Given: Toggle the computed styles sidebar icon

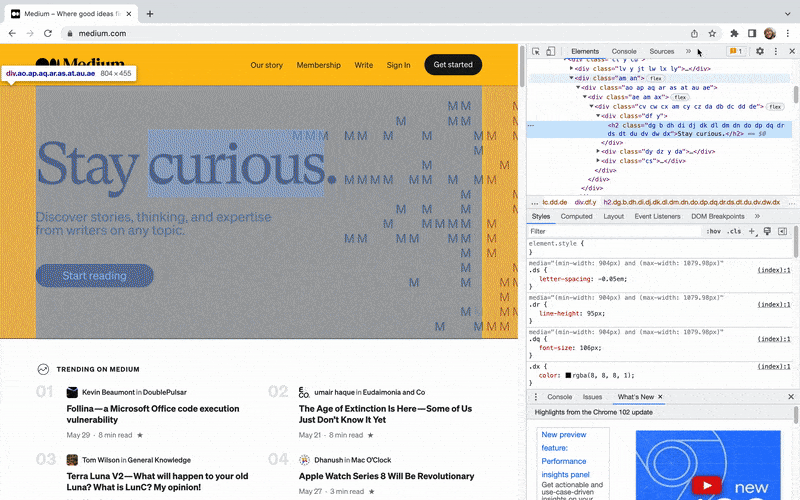Looking at the screenshot, I should click(782, 232).
